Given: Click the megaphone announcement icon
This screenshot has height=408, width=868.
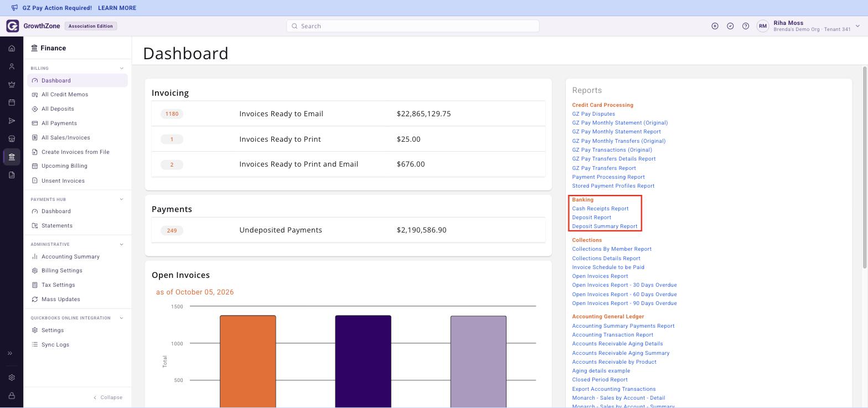Looking at the screenshot, I should 14,8.
